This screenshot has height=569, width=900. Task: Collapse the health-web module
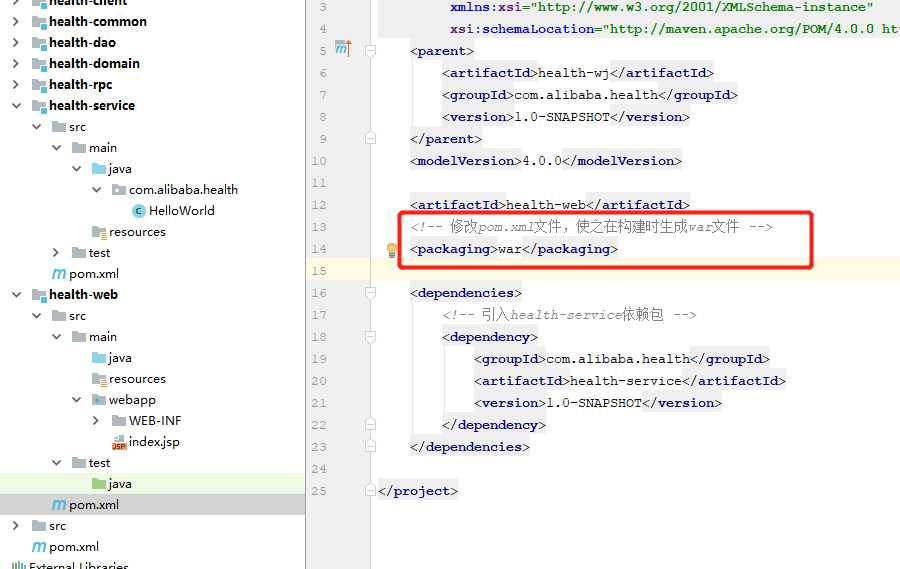point(16,295)
